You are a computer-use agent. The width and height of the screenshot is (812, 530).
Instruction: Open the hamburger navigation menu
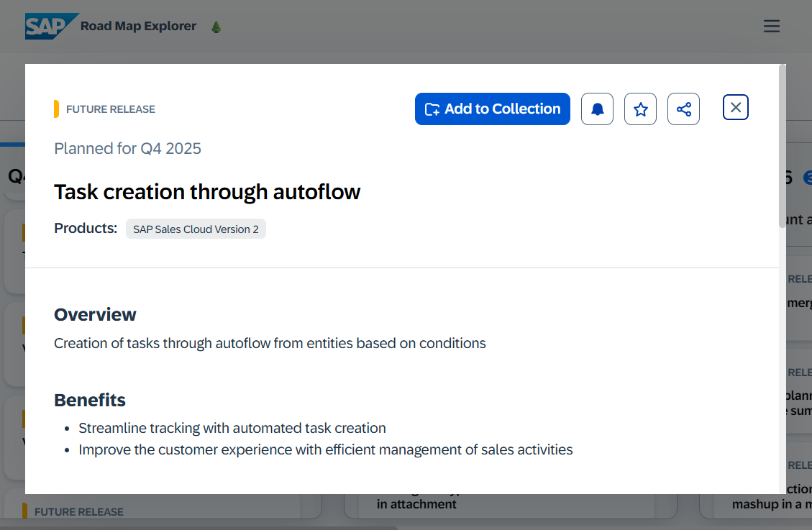[771, 27]
